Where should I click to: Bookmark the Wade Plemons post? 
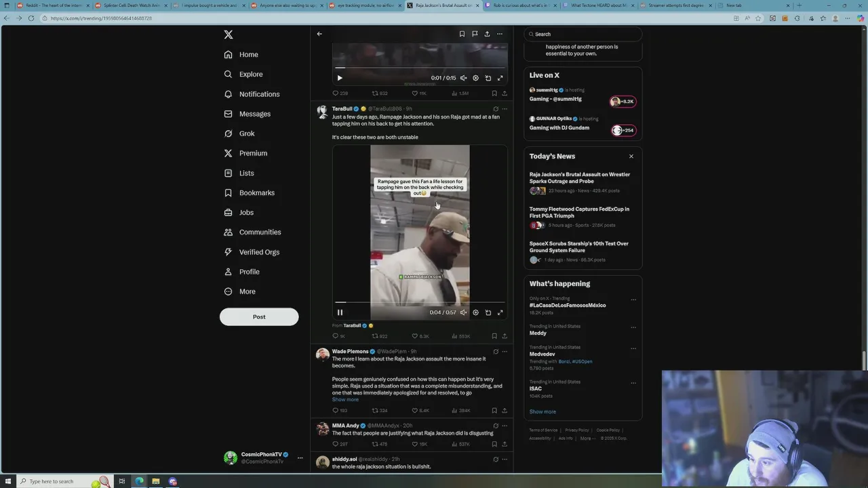coord(494,411)
